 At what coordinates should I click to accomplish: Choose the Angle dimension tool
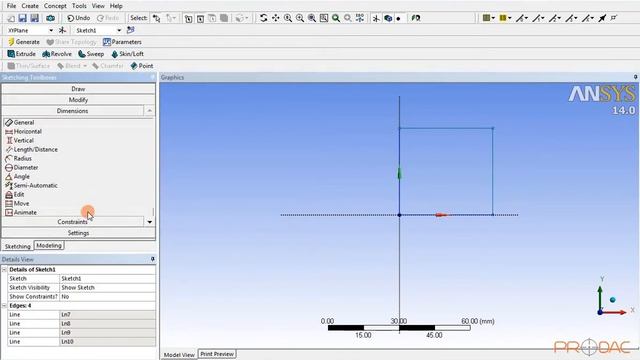point(17,176)
